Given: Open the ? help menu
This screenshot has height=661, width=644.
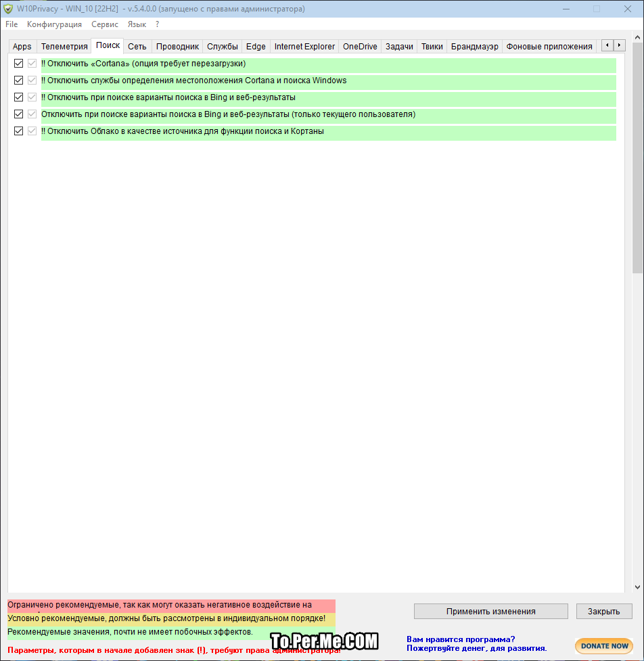Looking at the screenshot, I should 157,24.
